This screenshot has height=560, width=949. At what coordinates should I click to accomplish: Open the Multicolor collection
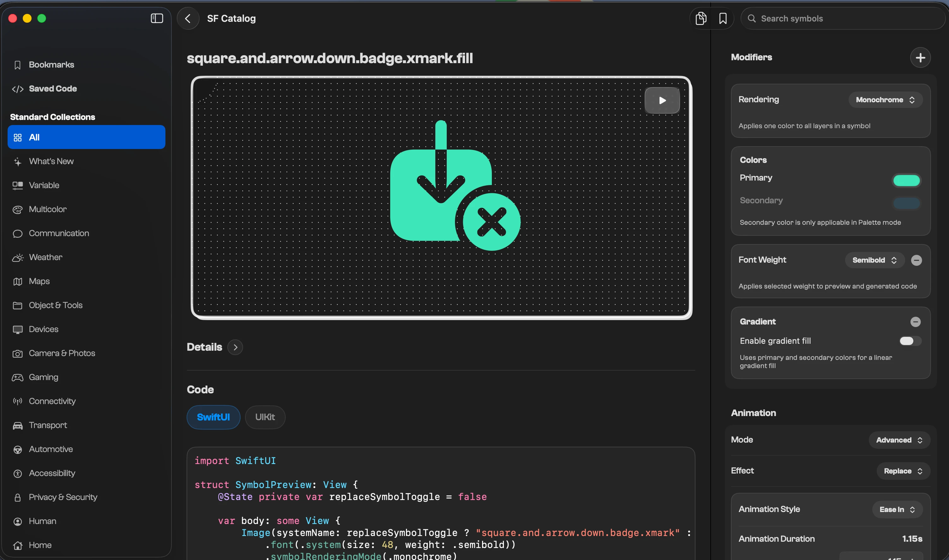tap(48, 209)
